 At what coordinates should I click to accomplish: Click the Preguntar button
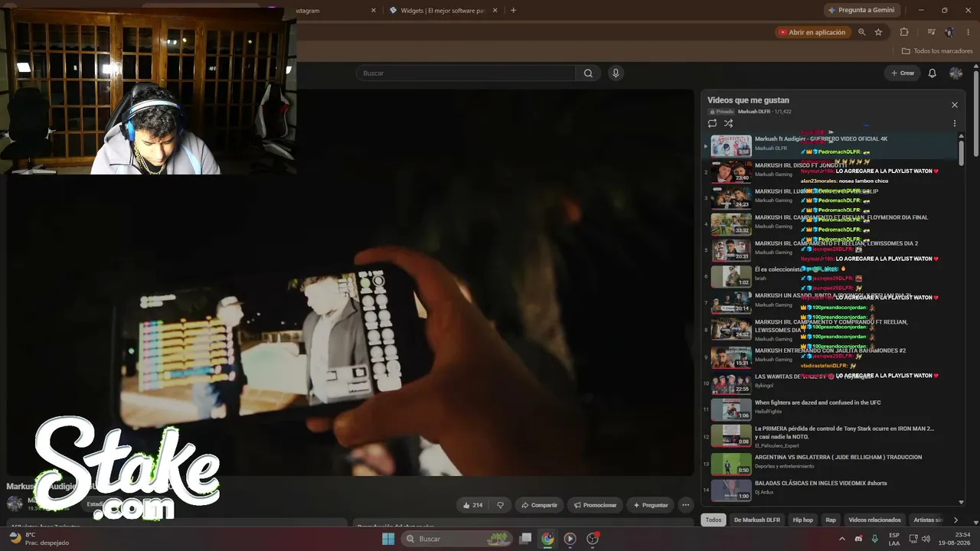[x=650, y=505]
